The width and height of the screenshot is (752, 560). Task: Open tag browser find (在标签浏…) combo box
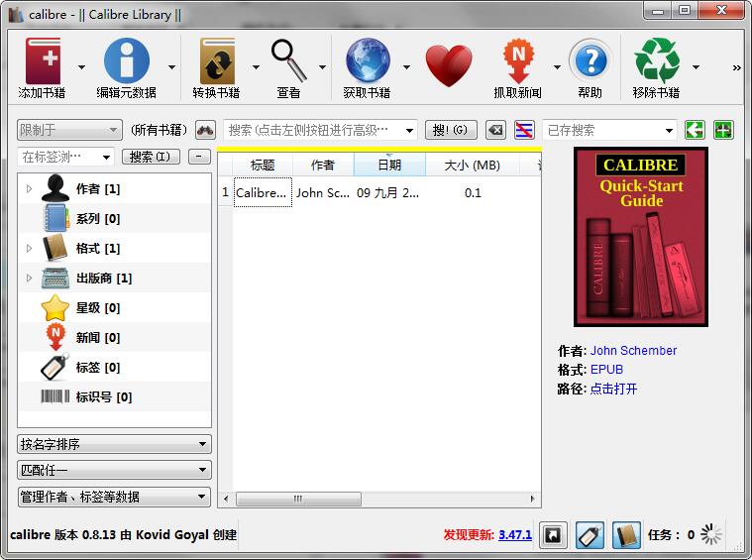pyautogui.click(x=65, y=157)
